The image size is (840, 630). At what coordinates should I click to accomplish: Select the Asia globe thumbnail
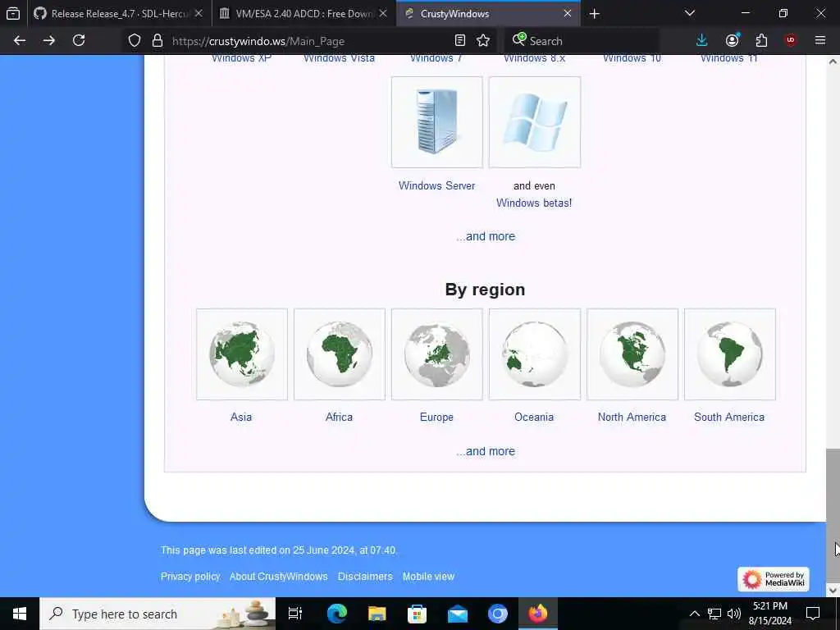click(x=242, y=354)
